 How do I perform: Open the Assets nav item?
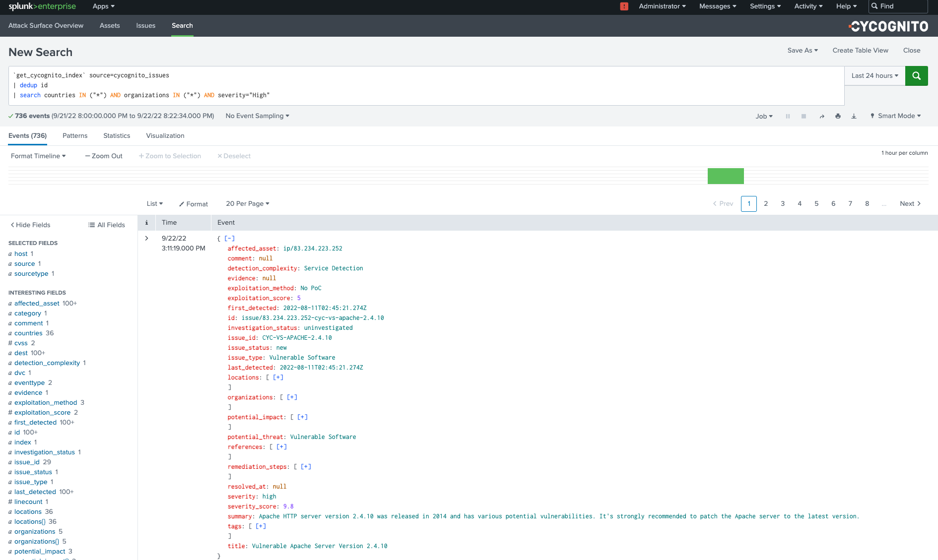coord(110,26)
